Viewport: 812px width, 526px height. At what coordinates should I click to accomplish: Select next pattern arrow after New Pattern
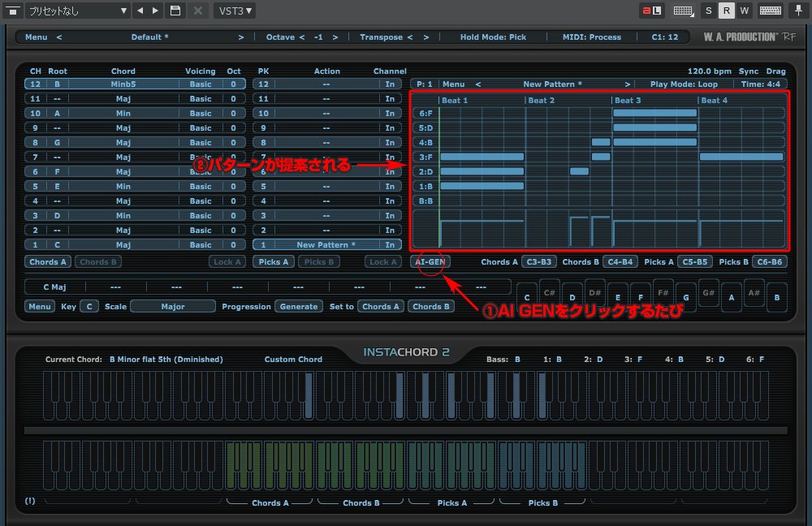click(x=627, y=84)
